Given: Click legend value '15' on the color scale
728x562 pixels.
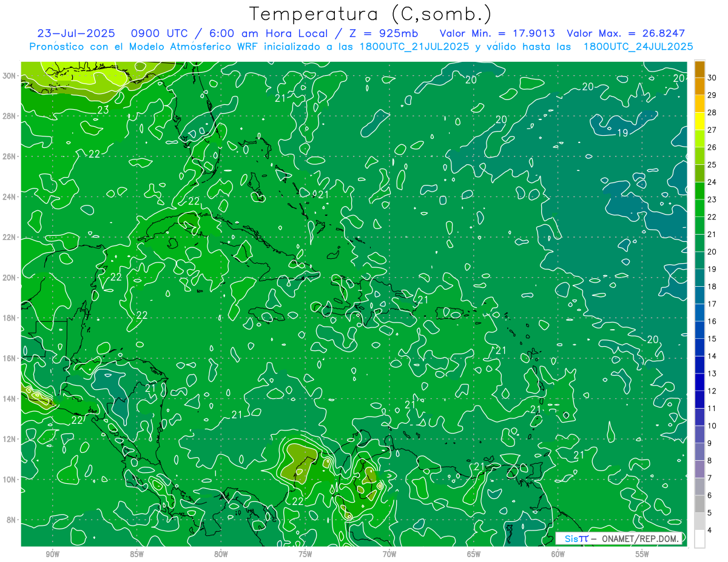Looking at the screenshot, I should tap(712, 338).
